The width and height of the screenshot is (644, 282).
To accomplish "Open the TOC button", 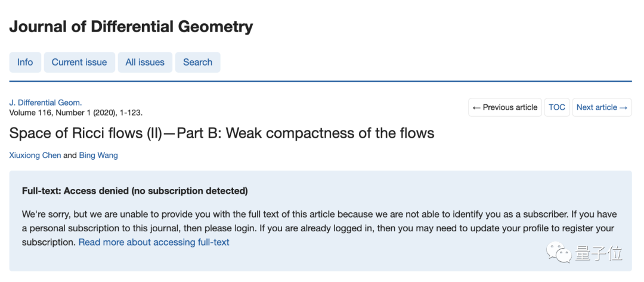I will click(557, 107).
